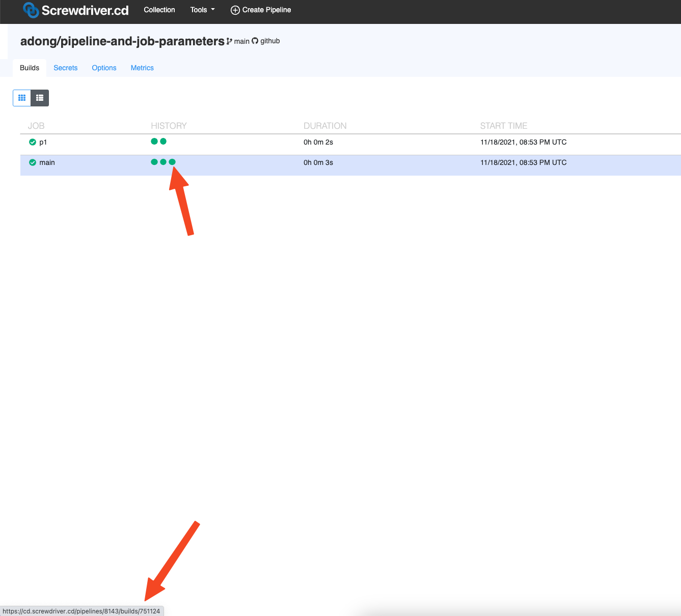Screen dimensions: 681x616
Task: Click the GitHub icon next to the pipeline name
Action: (255, 41)
